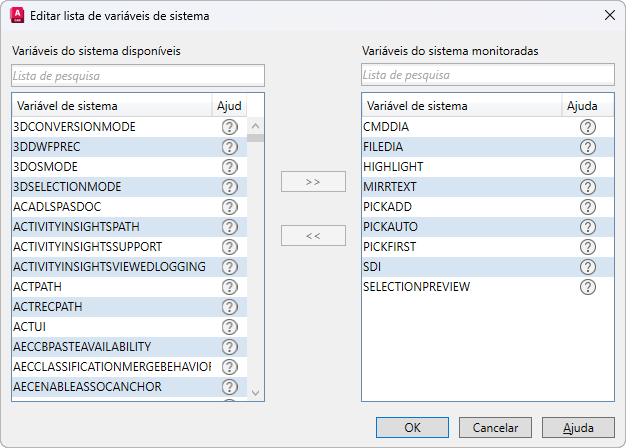
Task: Click the available variables search field
Action: [x=138, y=75]
